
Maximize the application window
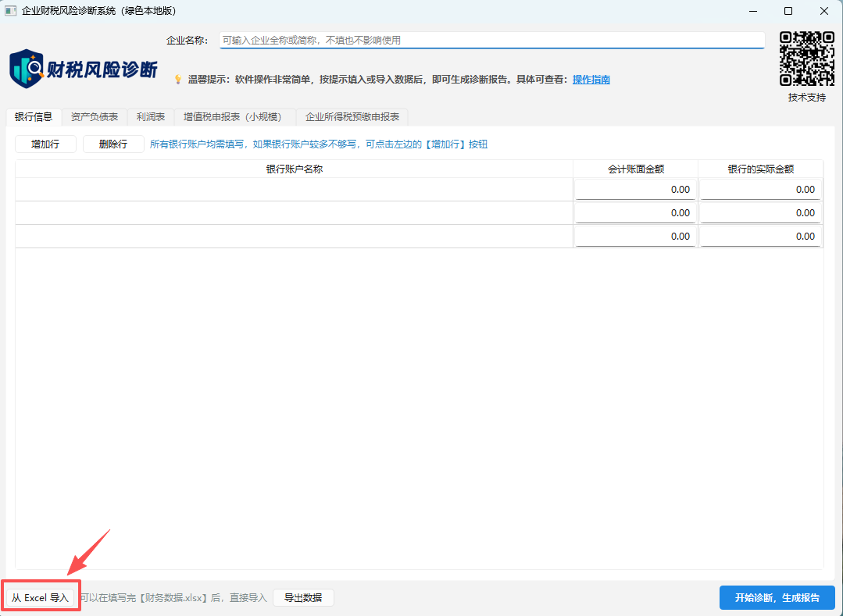788,11
